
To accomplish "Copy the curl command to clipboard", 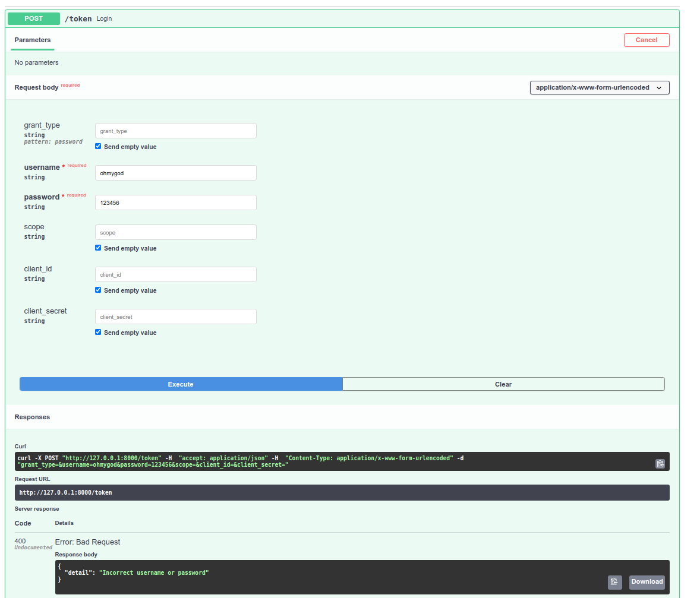I will 660,464.
